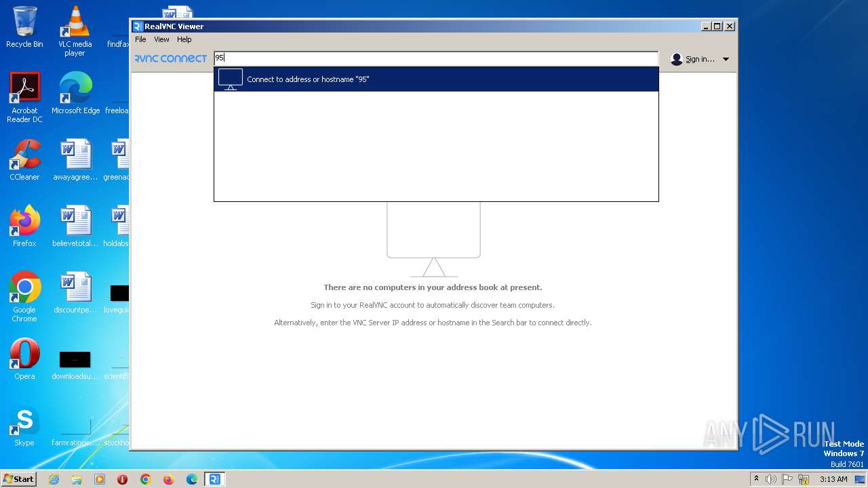868x488 pixels.
Task: Select the discountpe Word document icon
Action: pyautogui.click(x=75, y=293)
